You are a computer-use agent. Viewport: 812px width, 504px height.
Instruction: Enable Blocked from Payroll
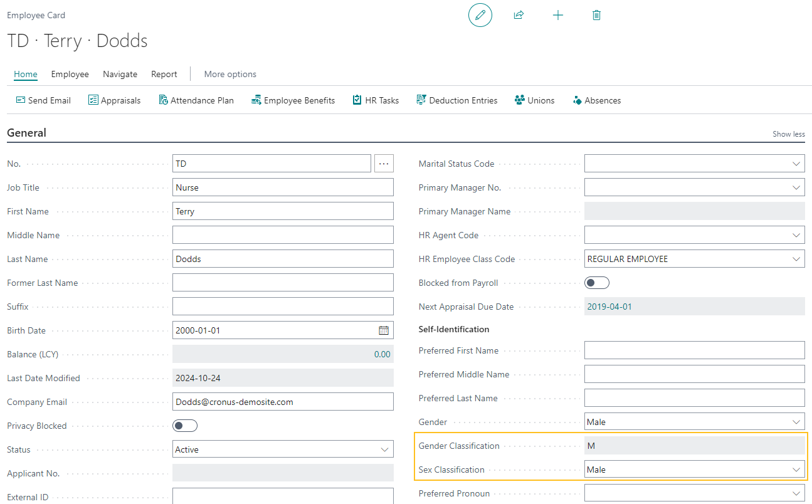pos(596,282)
